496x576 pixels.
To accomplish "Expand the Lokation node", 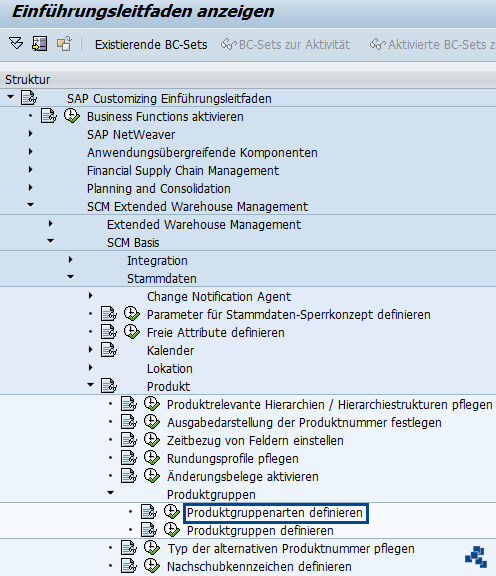I will pos(90,368).
